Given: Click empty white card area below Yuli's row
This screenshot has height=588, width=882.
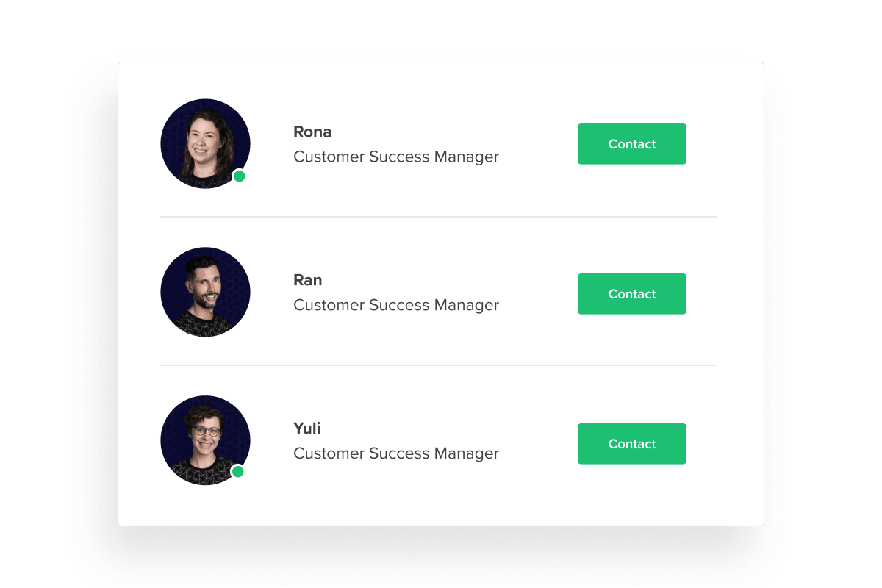Looking at the screenshot, I should (441, 507).
